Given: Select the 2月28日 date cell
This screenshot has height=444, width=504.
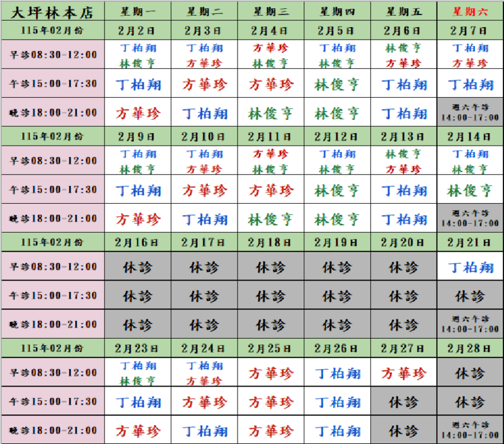Looking at the screenshot, I should click(469, 348).
